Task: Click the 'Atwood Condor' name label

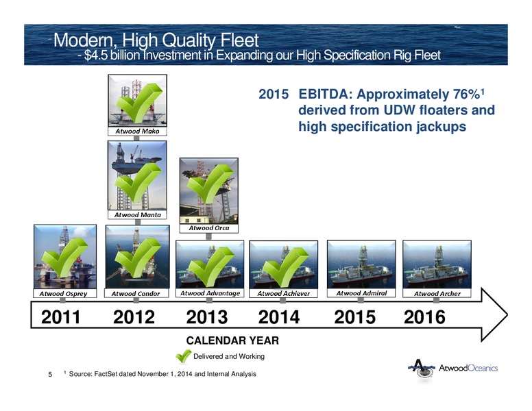Action: (136, 294)
